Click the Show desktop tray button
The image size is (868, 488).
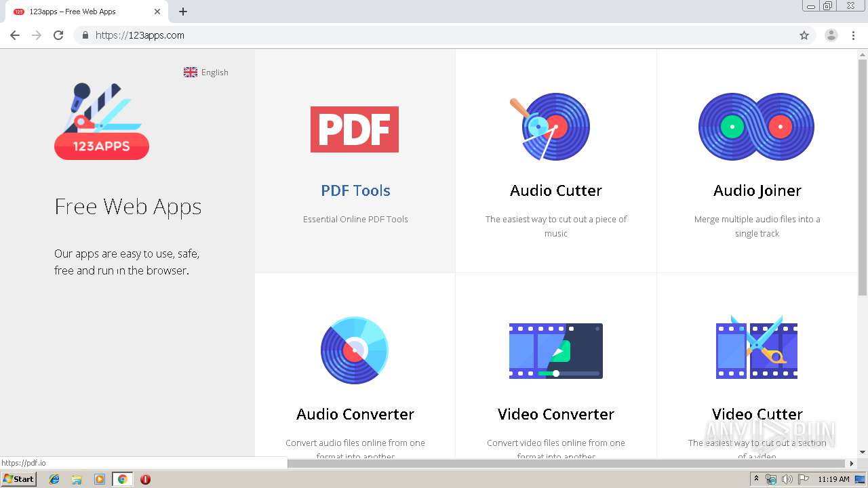coord(861,479)
